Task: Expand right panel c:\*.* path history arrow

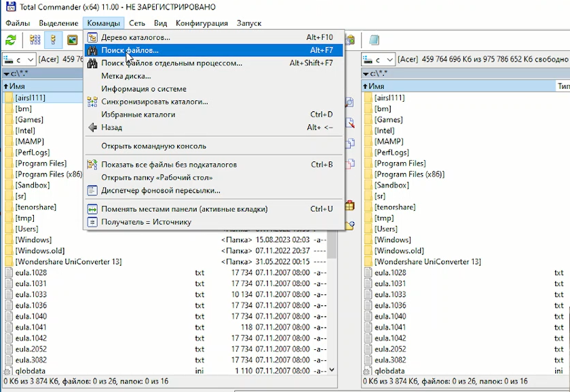Action: [366, 74]
